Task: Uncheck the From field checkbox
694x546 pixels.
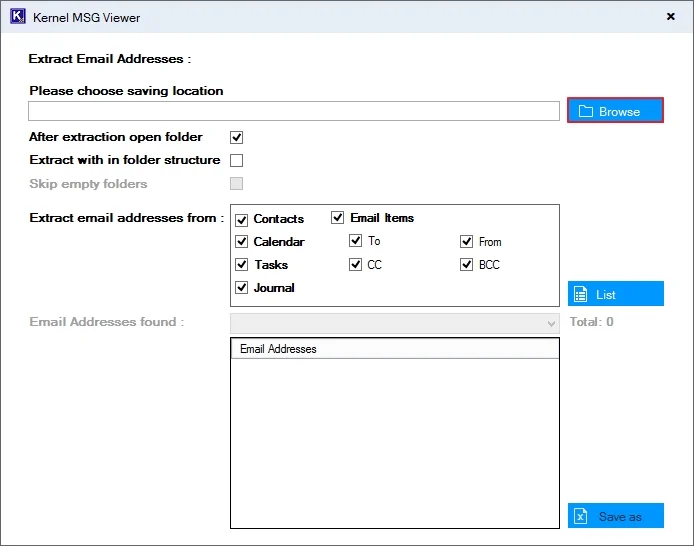Action: [x=467, y=242]
